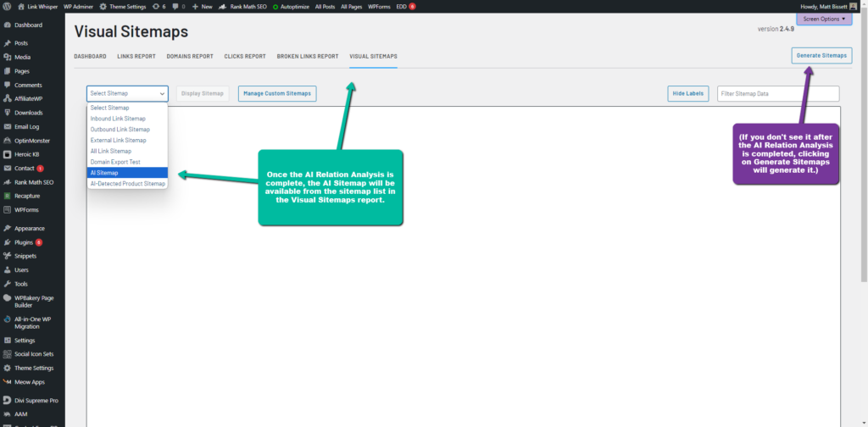
Task: Switch to the Clicks Report tab
Action: [x=245, y=57]
